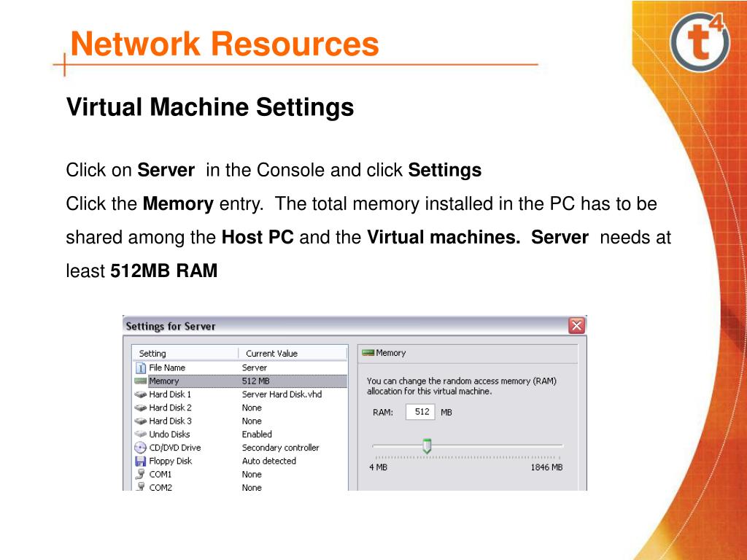747x560 pixels.
Task: Click the File Name info icon
Action: point(141,367)
